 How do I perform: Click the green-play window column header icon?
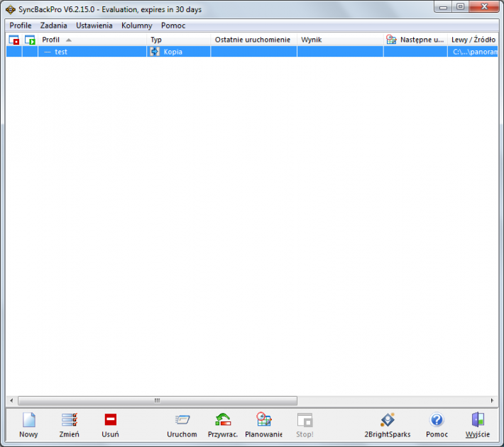30,40
